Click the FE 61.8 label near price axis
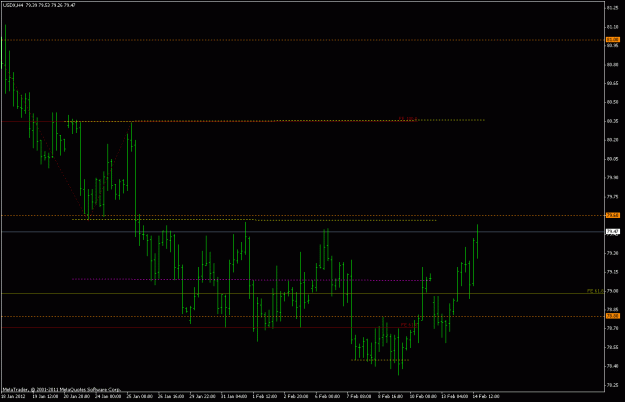 (595, 291)
